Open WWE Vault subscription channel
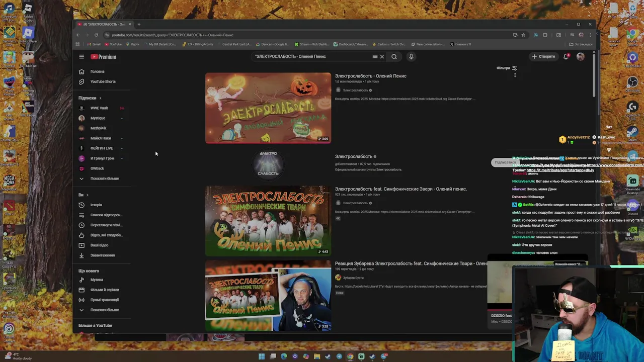Viewport: 644px width, 362px height. tap(99, 108)
